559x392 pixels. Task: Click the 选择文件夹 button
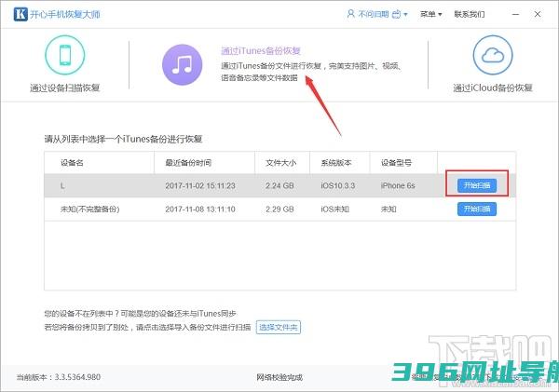coord(278,327)
